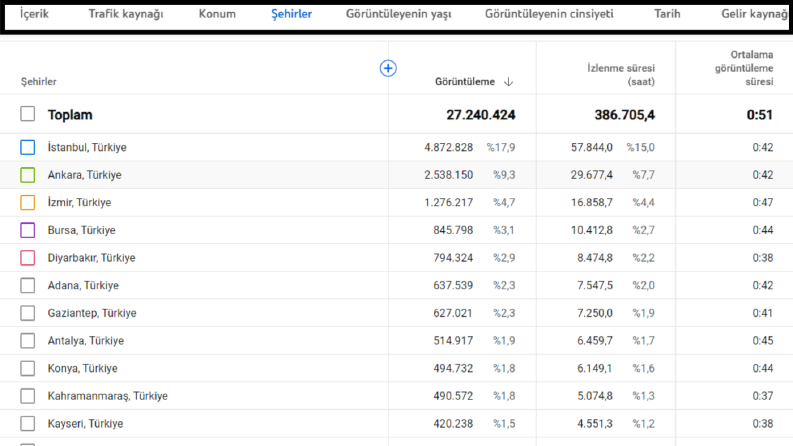Switch to Görüntüleyenin yaşı tab
Viewport: 793px width, 446px height.
[x=399, y=14]
